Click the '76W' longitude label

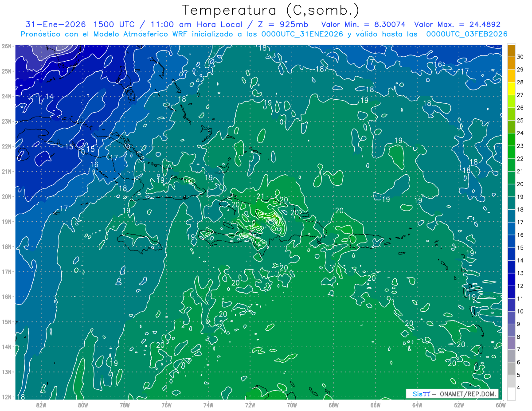[166, 405]
